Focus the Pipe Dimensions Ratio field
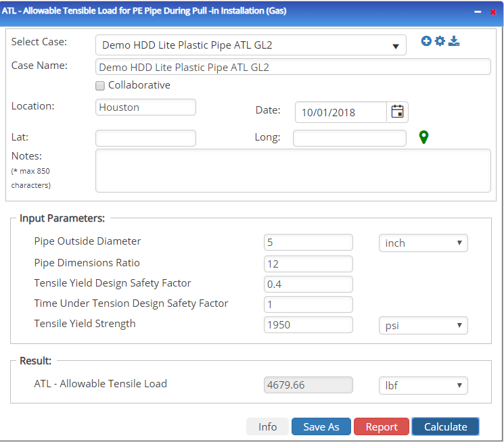The height and width of the screenshot is (442, 504). (308, 264)
